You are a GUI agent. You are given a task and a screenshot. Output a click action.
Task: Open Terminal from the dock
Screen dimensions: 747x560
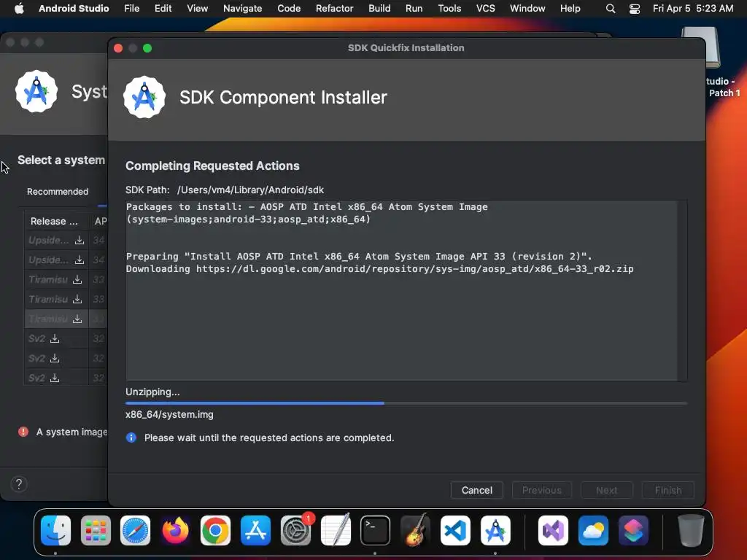coord(376,530)
